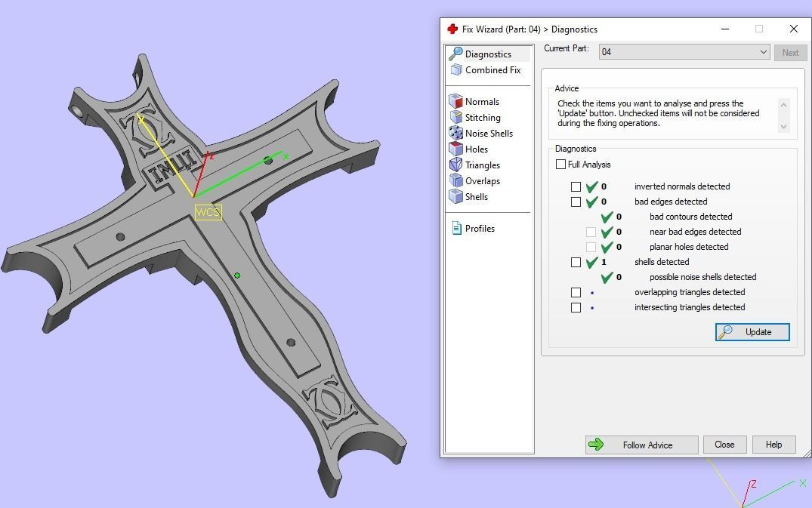
Task: Click the magnifier icon on the Update button
Action: pos(726,331)
